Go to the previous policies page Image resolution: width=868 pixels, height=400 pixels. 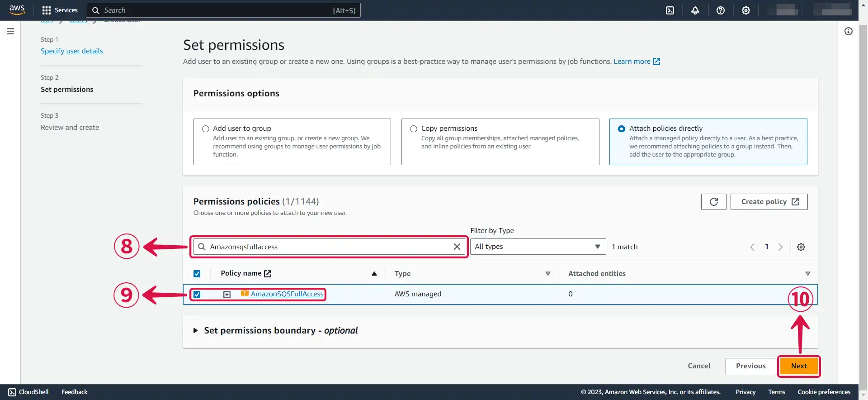point(752,247)
